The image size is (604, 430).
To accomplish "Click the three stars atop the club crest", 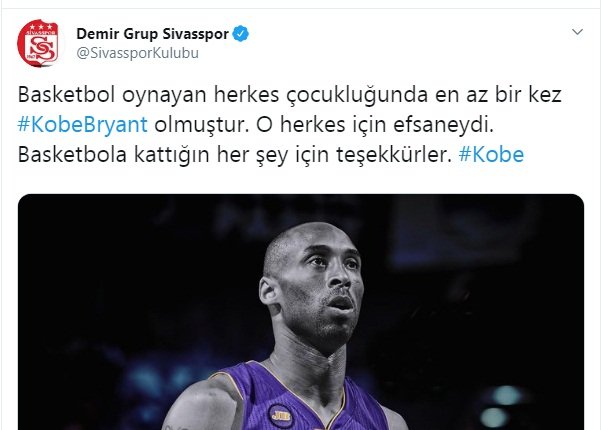I will pyautogui.click(x=38, y=27).
